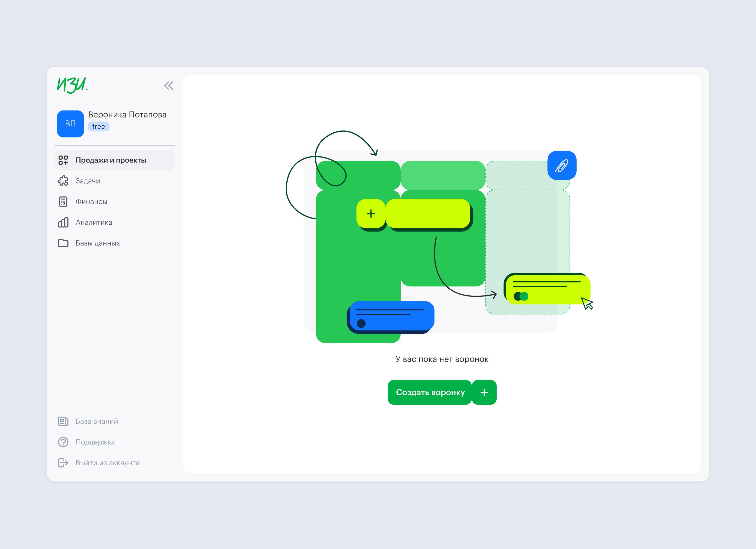Click the ИЗИ logo
Screen dimensions: 756x549
pyautogui.click(x=72, y=85)
